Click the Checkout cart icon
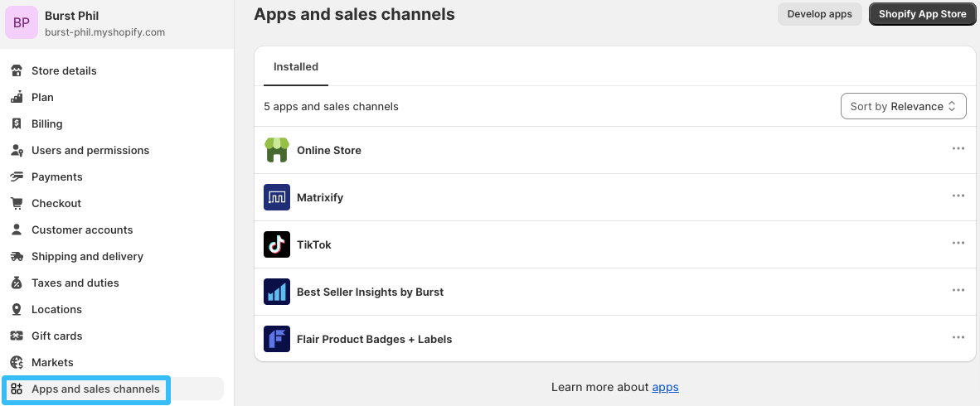This screenshot has width=980, height=406. point(17,204)
